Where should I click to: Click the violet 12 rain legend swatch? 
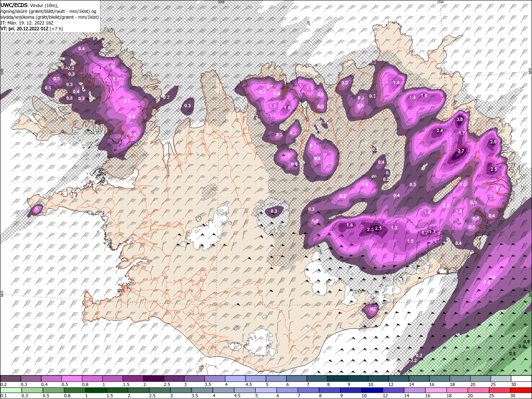[x=394, y=390]
